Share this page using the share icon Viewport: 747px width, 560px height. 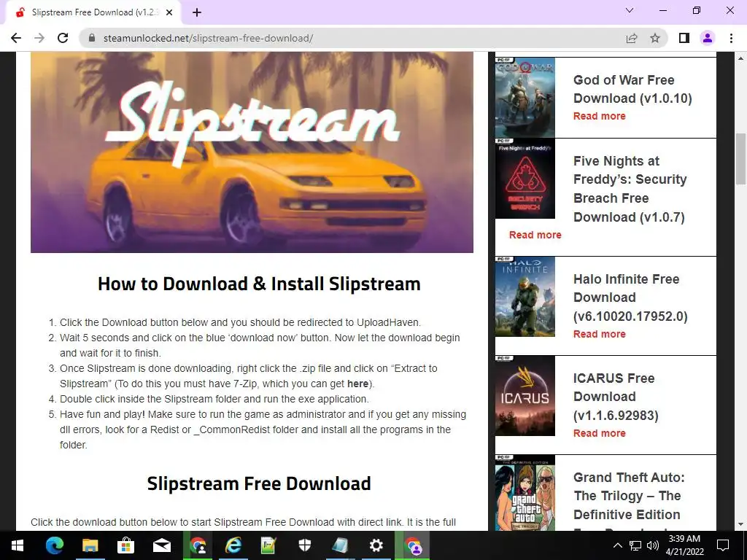point(632,38)
